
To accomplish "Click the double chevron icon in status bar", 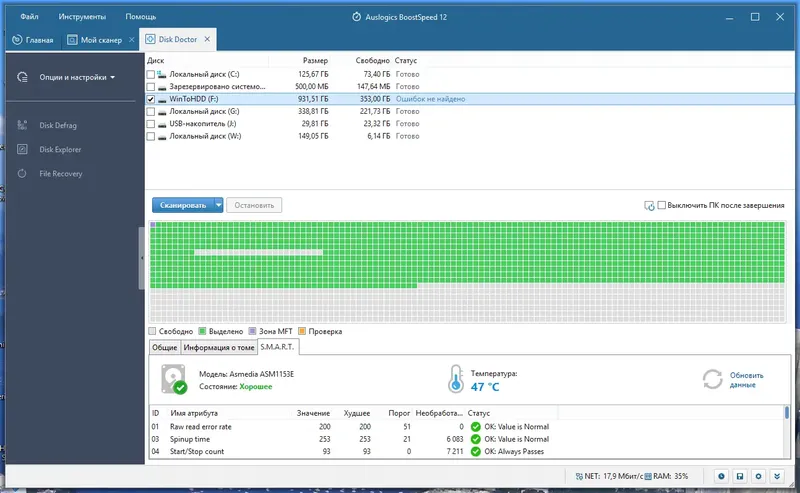I will click(x=777, y=476).
